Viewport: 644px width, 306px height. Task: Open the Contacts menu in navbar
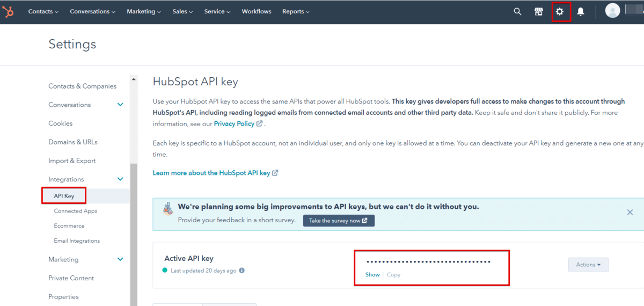click(x=43, y=11)
